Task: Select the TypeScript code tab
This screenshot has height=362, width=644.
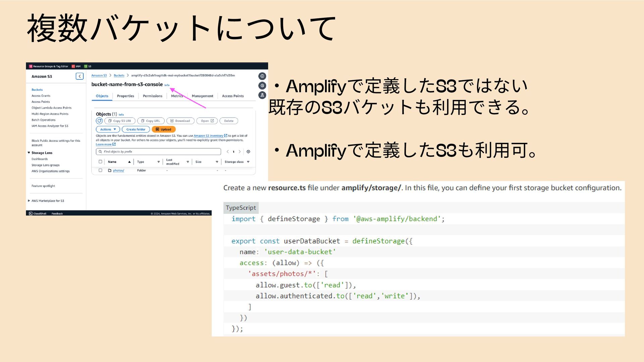Action: click(x=241, y=207)
